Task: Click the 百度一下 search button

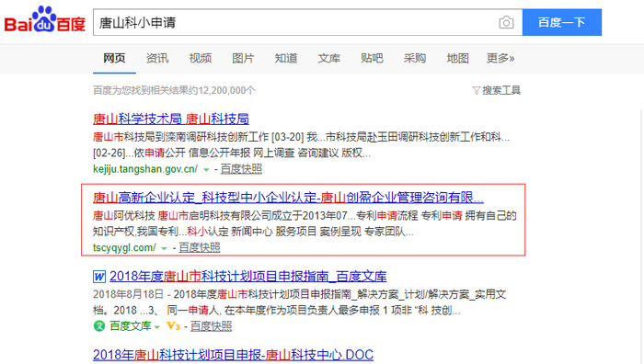Action: coord(562,22)
